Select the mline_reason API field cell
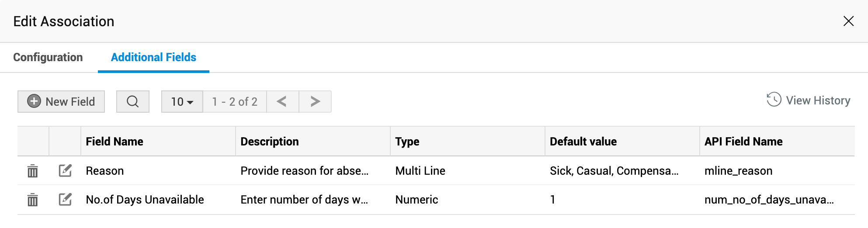Screen dimensions: 868x228 pos(738,171)
